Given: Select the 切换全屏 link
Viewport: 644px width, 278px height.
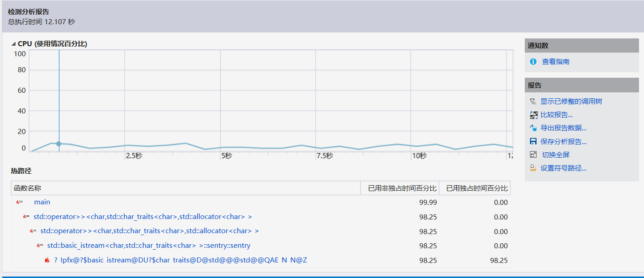Looking at the screenshot, I should pyautogui.click(x=555, y=155).
